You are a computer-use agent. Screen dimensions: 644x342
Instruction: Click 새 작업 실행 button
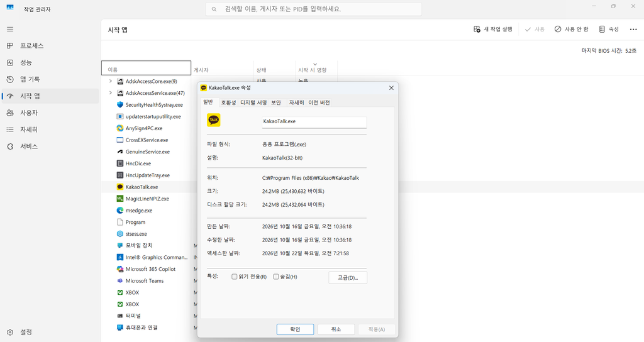pos(493,29)
